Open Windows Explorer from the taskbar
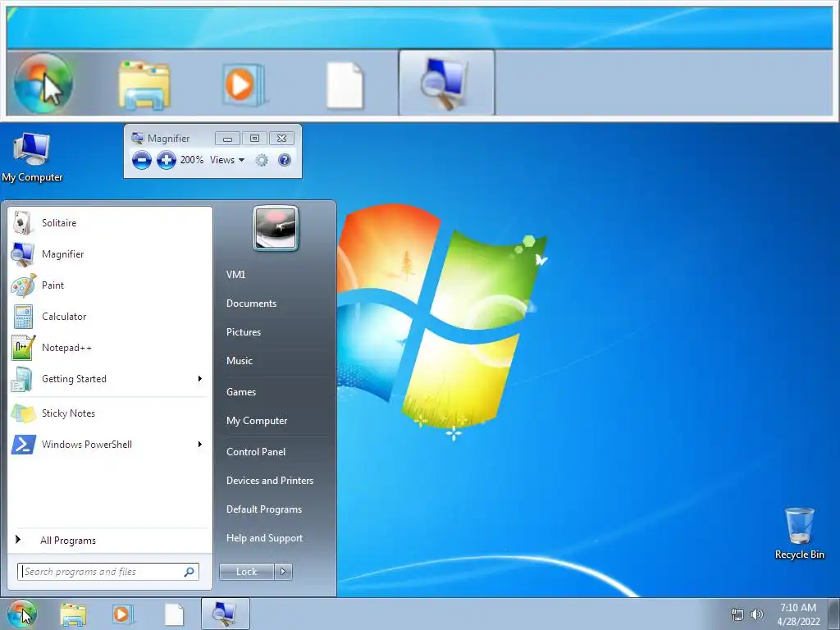This screenshot has width=840, height=630. [73, 614]
